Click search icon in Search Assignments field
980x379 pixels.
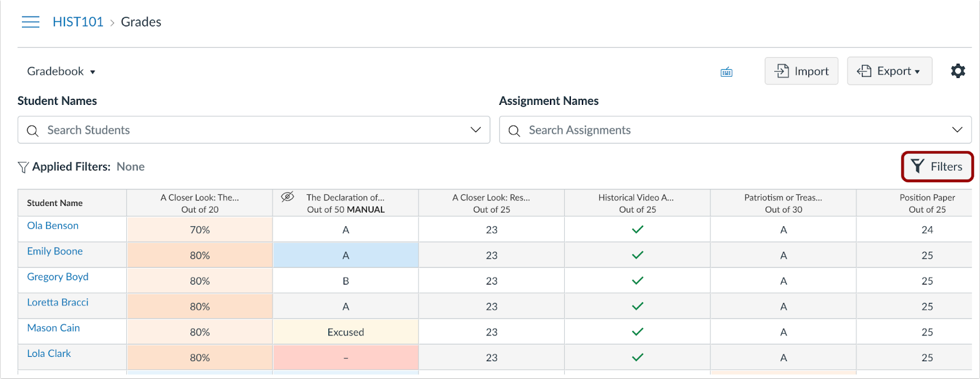coord(514,131)
